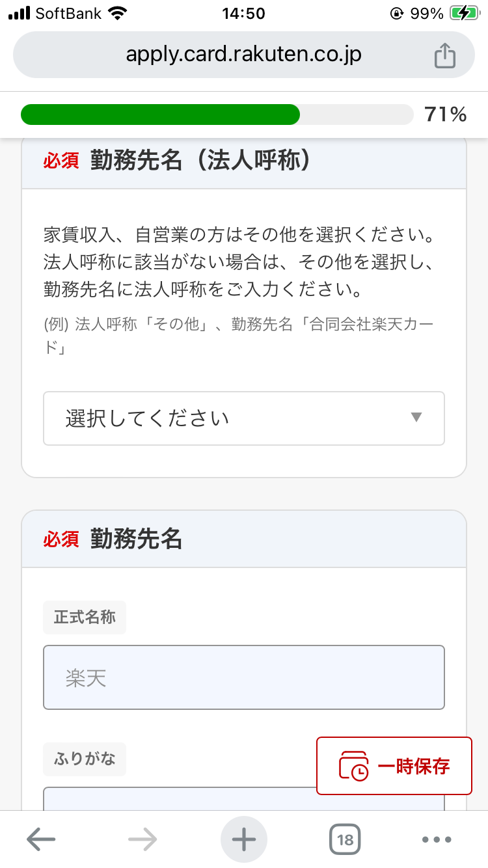Tap the apply.card.rakuten.co.jp address text
The width and height of the screenshot is (488, 868).
click(243, 55)
